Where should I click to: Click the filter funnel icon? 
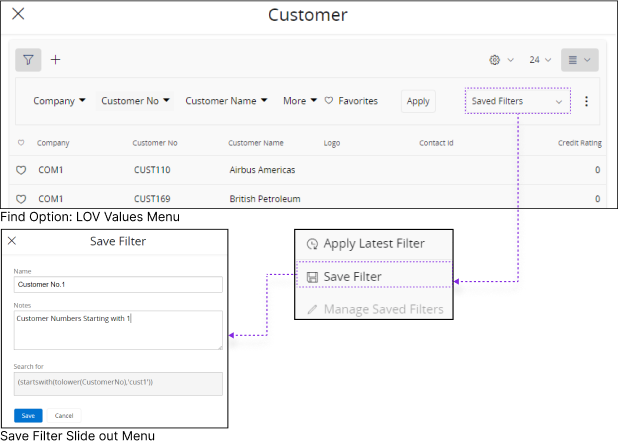[28, 60]
